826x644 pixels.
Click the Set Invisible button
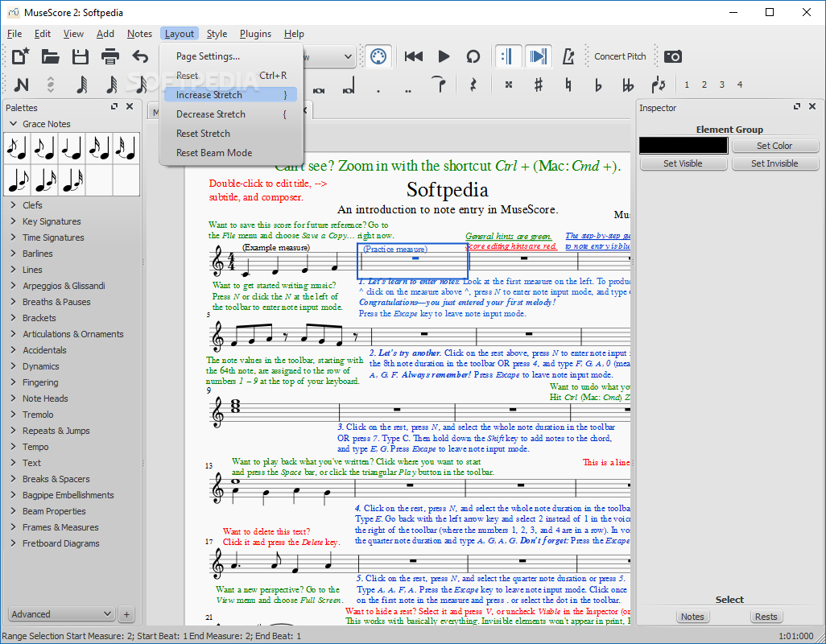(x=775, y=163)
